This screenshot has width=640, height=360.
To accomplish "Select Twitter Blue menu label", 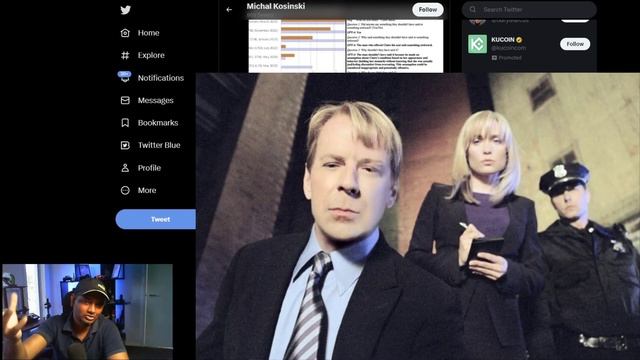I will coord(159,145).
